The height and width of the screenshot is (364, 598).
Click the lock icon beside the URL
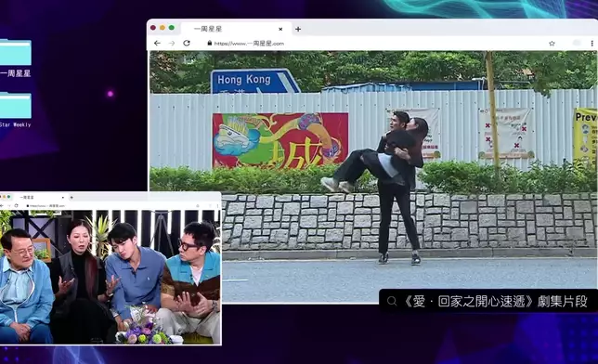(209, 43)
